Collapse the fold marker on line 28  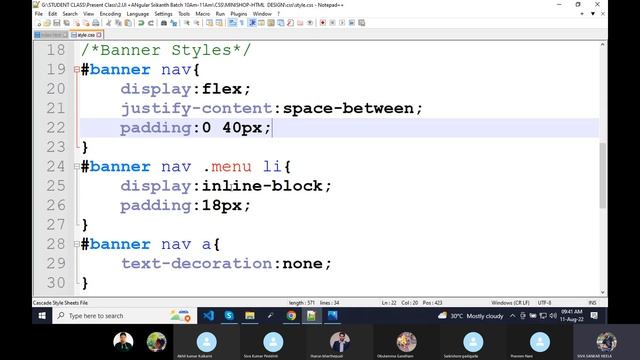[77, 244]
